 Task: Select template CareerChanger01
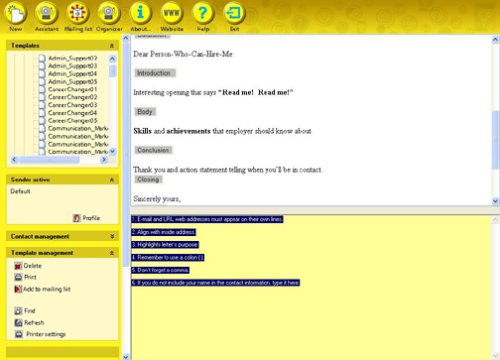coord(73,89)
